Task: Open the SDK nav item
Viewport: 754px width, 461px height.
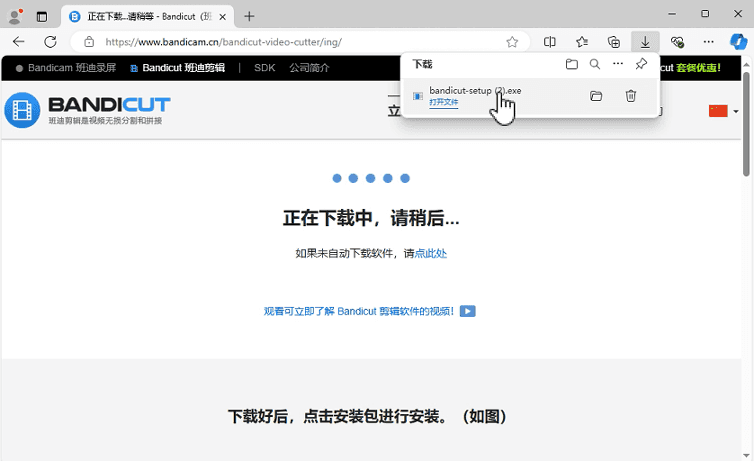Action: [264, 68]
